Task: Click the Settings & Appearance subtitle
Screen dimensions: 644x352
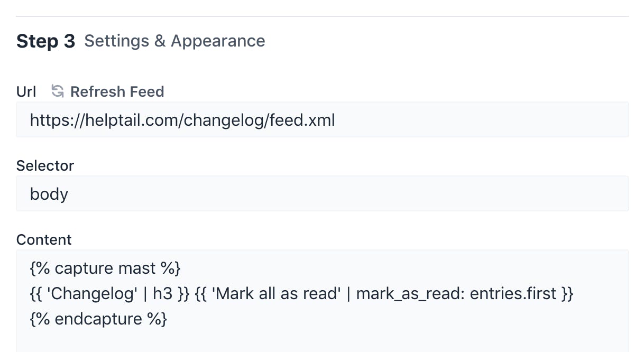Action: pos(174,41)
